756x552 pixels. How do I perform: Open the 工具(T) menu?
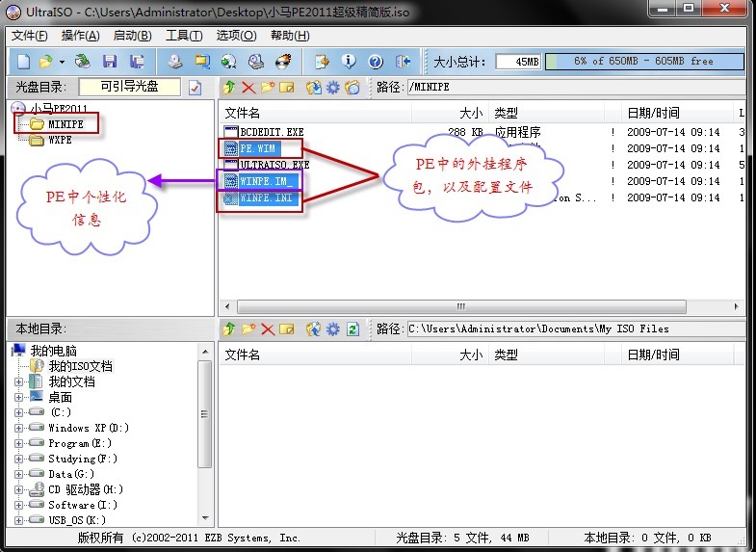(x=184, y=36)
